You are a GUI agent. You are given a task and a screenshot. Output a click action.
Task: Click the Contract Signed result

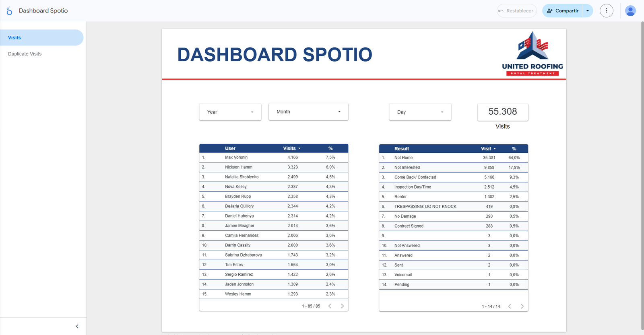coord(409,226)
